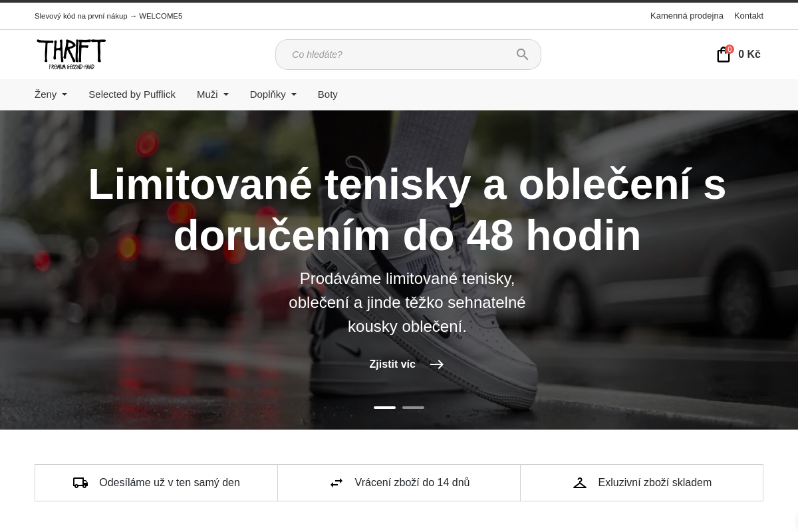The image size is (798, 532).
Task: Click the WELCOME5 discount code banner
Action: tap(108, 15)
